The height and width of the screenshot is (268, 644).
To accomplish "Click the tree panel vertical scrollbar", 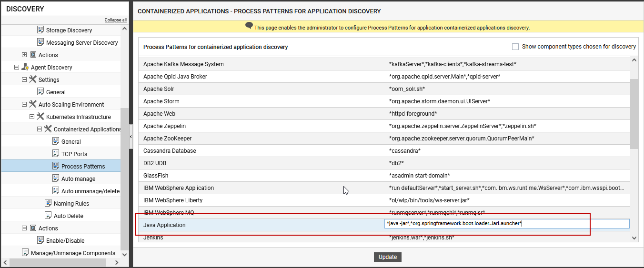I will pyautogui.click(x=125, y=179).
